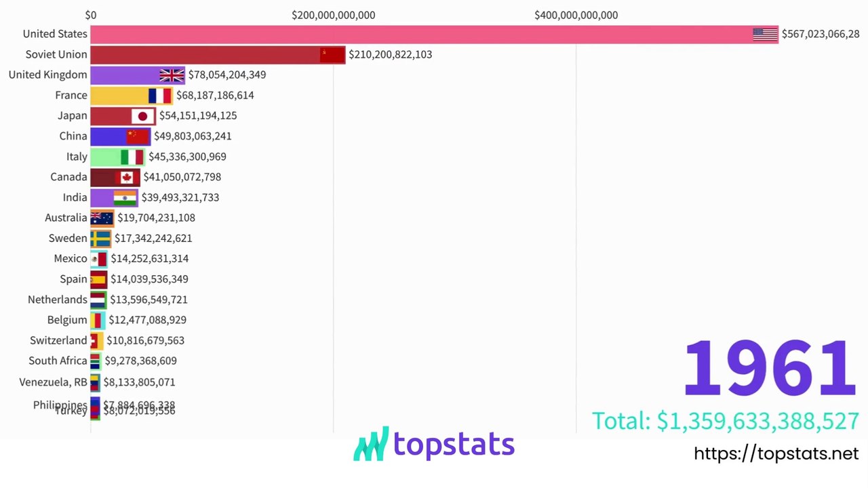Select the France flag on the bar
The image size is (868, 488).
pos(160,96)
